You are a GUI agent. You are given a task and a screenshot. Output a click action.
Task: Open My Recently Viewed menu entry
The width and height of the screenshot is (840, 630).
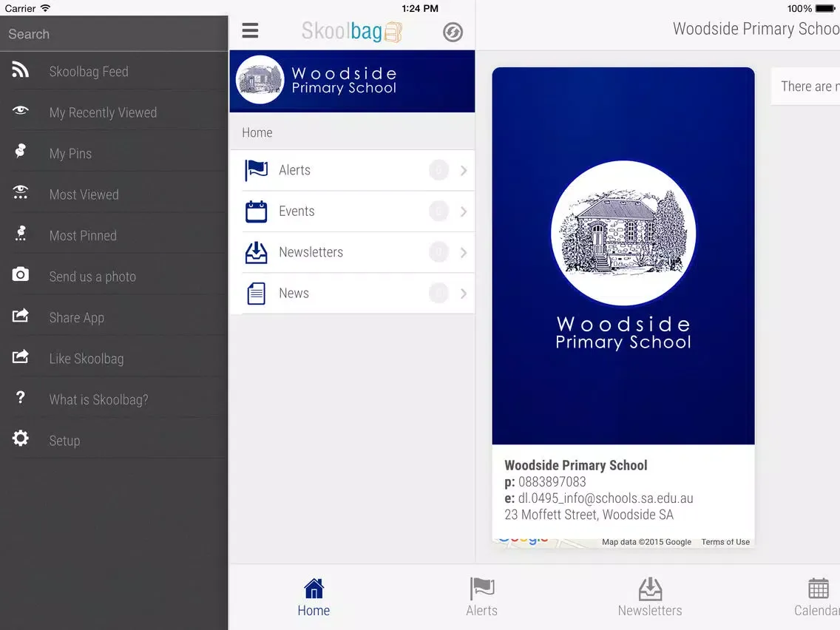point(114,112)
